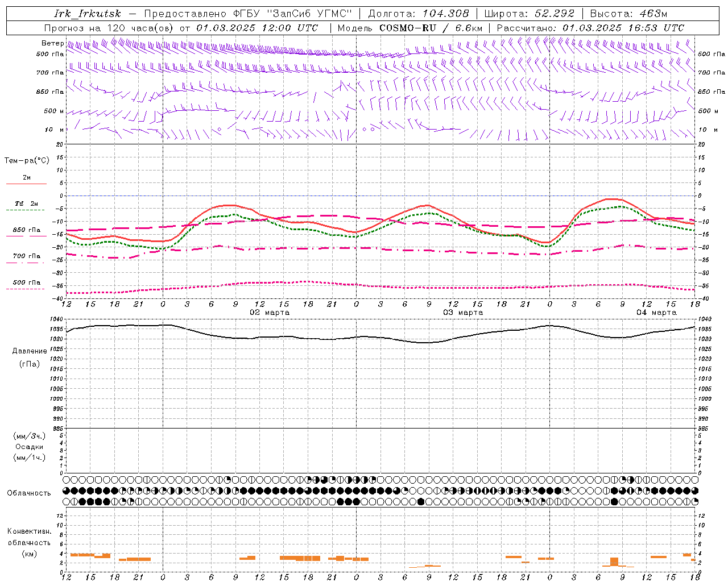Click the left 0 °C temperature scale value

coord(61,196)
